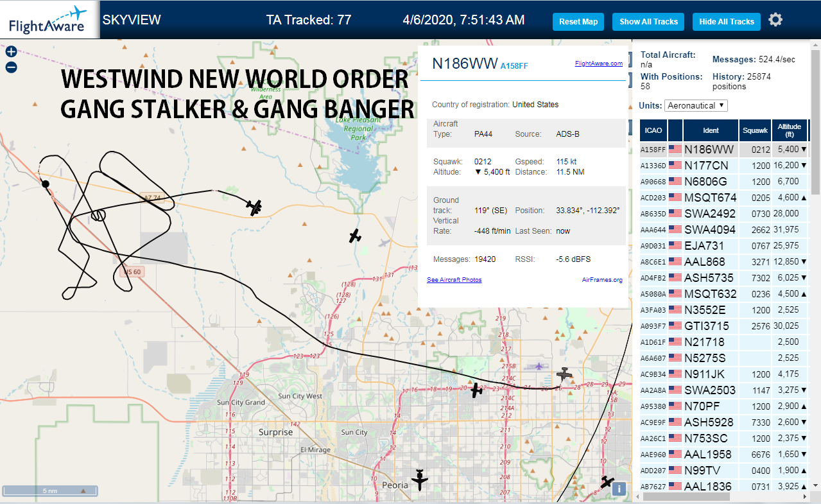Select the SWA2503 row
Viewport: 821px width, 504px height.
(x=724, y=390)
